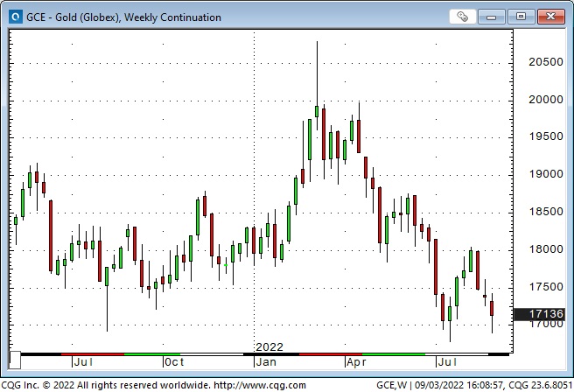This screenshot has width=574, height=392.
Task: Click the 'GCE,W' status text
Action: 392,385
